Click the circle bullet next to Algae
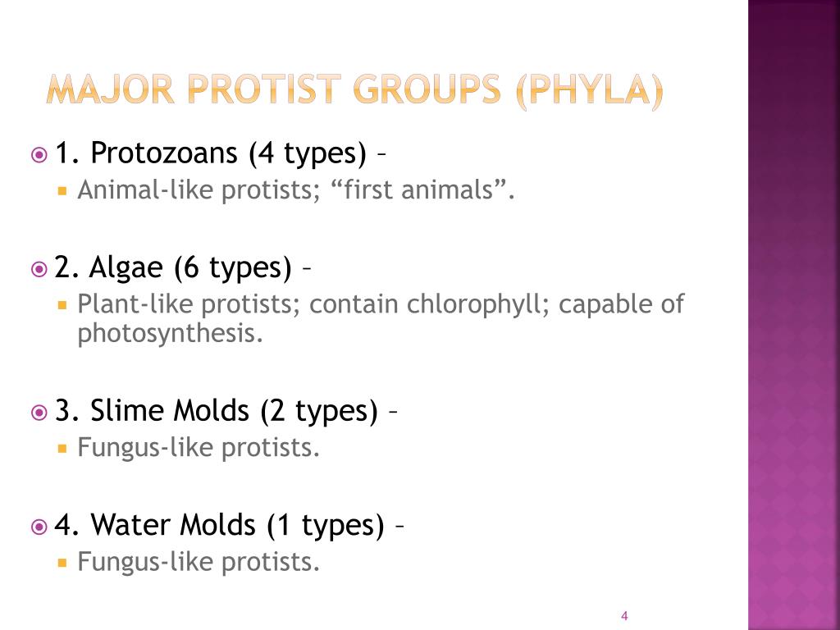The width and height of the screenshot is (840, 630). pos(39,269)
